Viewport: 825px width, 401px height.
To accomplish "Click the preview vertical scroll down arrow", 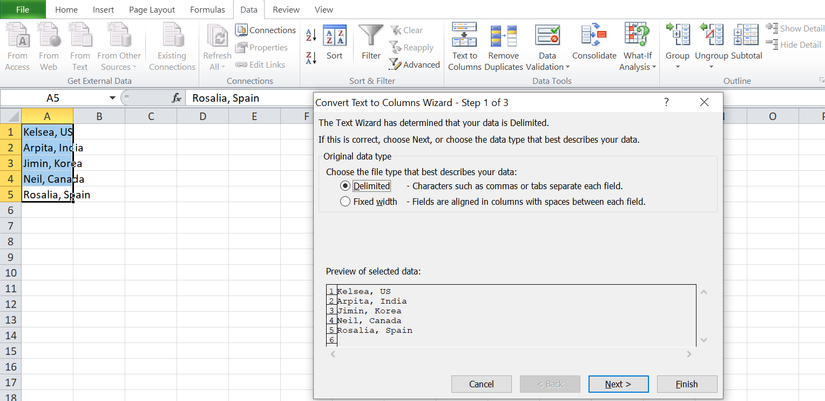I will coord(704,340).
